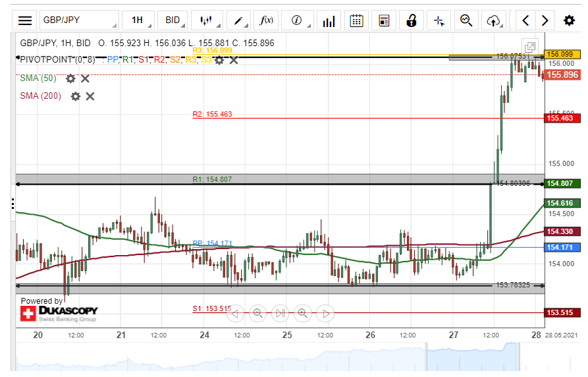Pop out chart into new window
Screen dimensions: 588x377
click(x=530, y=47)
